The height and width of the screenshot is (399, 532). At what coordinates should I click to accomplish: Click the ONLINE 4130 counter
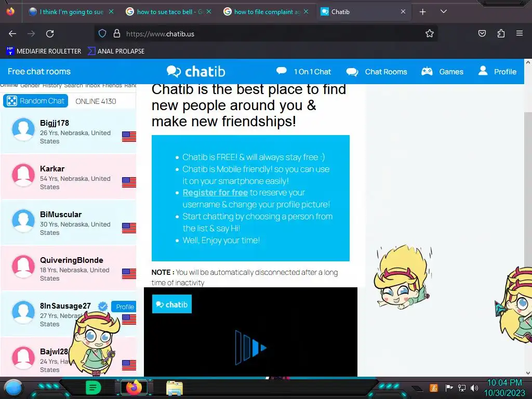(x=96, y=101)
